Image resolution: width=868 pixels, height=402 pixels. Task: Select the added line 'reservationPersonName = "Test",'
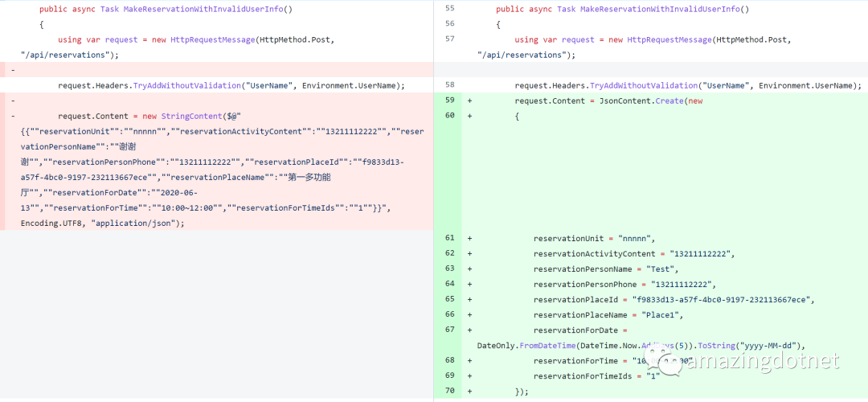click(606, 269)
